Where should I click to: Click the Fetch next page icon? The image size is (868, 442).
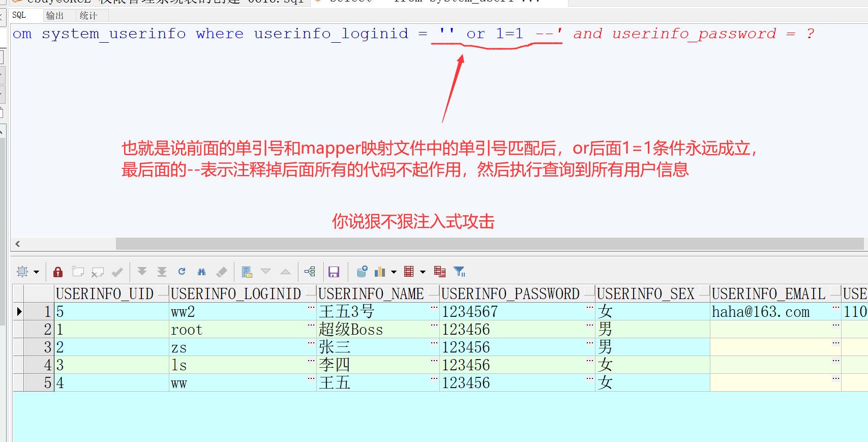click(x=142, y=272)
